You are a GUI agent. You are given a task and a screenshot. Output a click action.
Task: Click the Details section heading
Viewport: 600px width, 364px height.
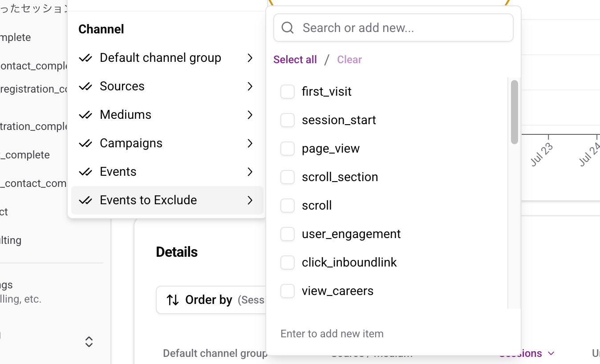177,252
